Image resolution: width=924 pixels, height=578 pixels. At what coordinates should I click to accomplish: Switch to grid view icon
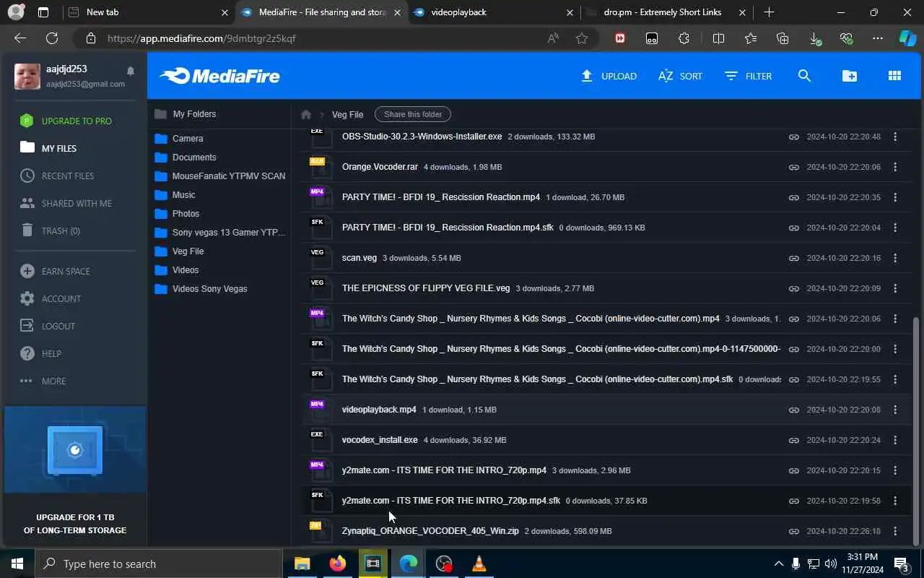894,76
